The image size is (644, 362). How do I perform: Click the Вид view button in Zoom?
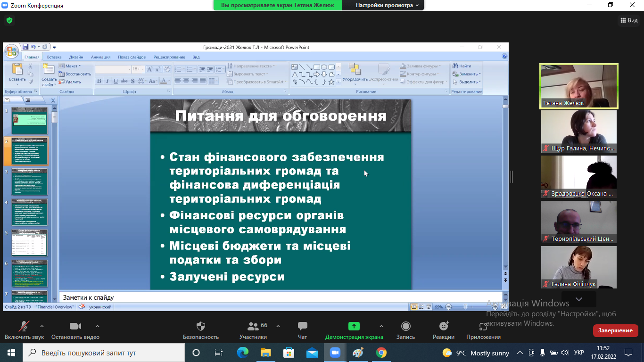[629, 20]
